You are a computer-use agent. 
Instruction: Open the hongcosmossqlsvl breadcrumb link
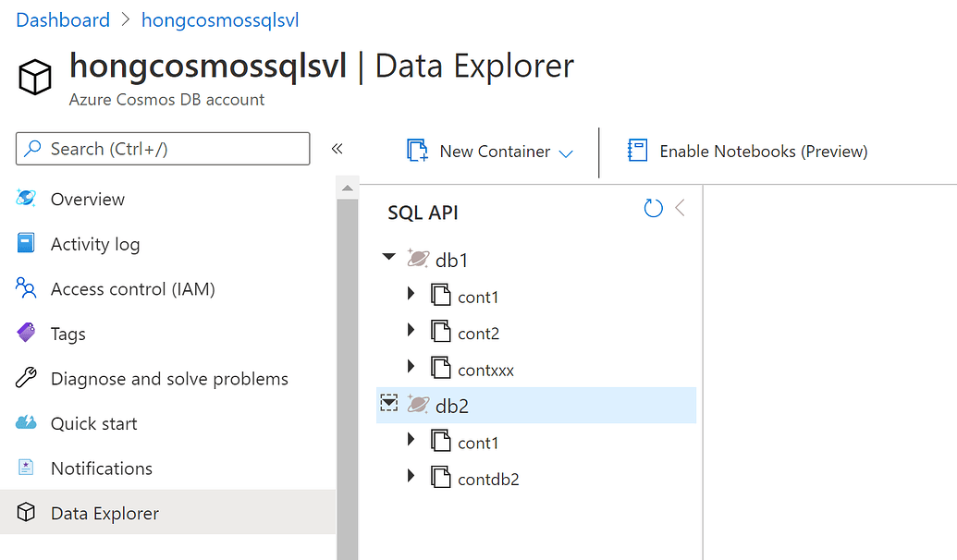tap(219, 19)
